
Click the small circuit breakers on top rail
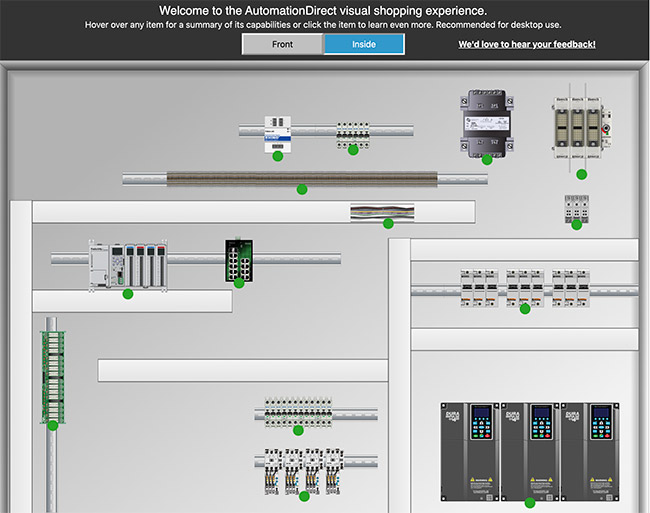pos(352,135)
